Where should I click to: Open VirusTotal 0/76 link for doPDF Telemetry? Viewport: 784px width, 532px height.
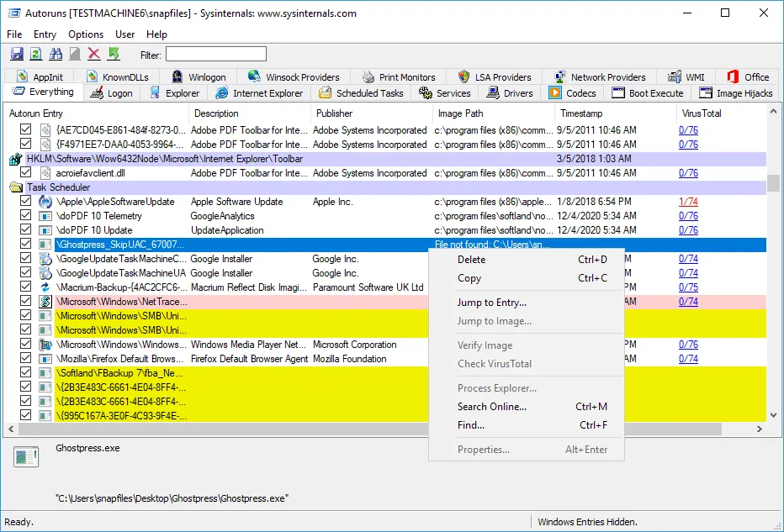tap(688, 216)
